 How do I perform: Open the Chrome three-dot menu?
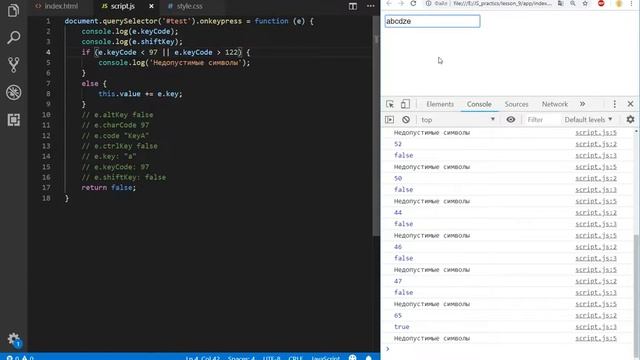tap(631, 3)
